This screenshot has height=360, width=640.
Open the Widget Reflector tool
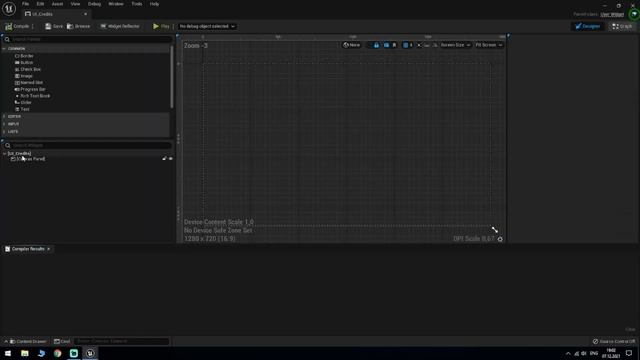(120, 26)
